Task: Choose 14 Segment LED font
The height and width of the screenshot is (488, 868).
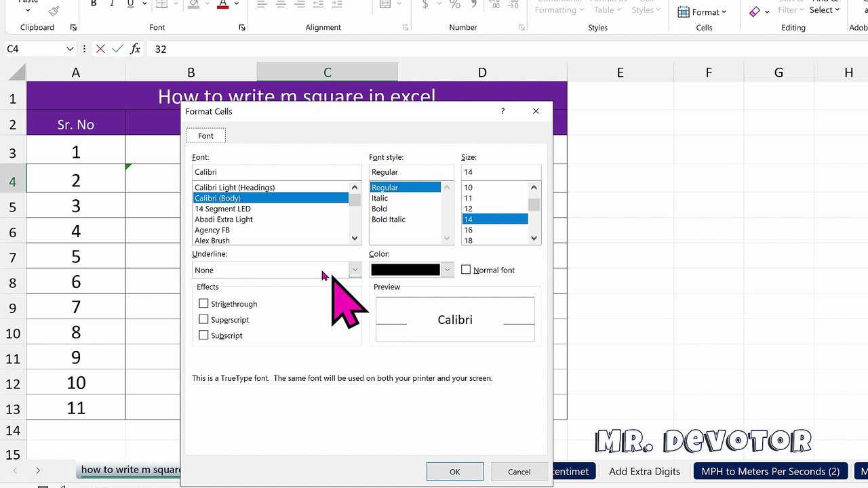Action: tap(270, 209)
